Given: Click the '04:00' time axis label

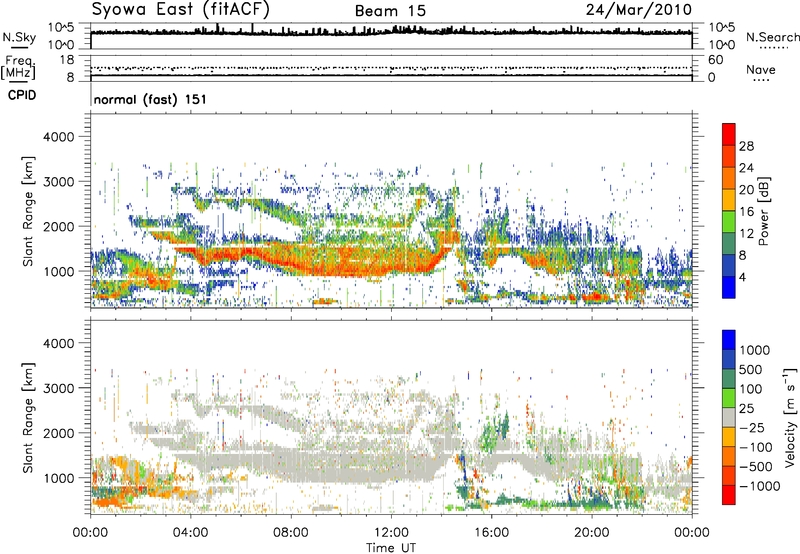Looking at the screenshot, I should tap(190, 533).
